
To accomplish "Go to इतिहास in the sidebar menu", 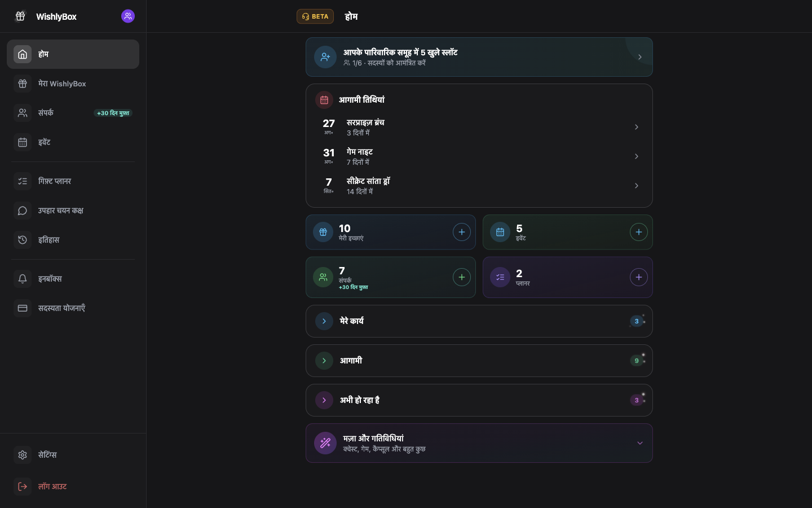I will pyautogui.click(x=73, y=240).
